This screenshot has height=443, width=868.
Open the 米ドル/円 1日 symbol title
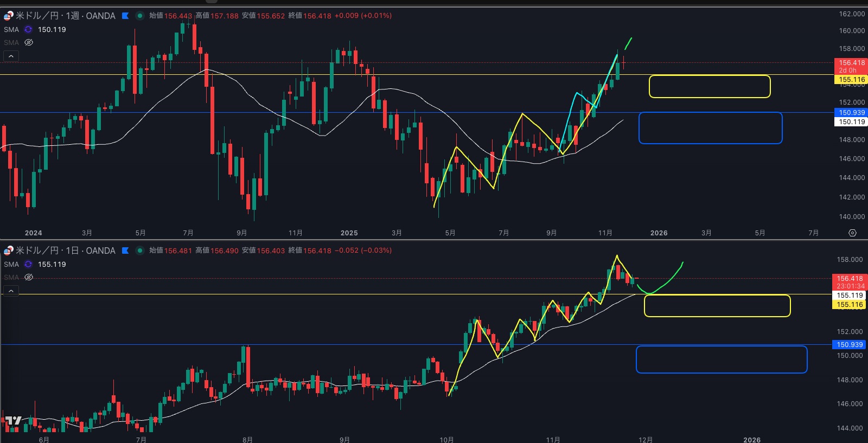coord(65,251)
